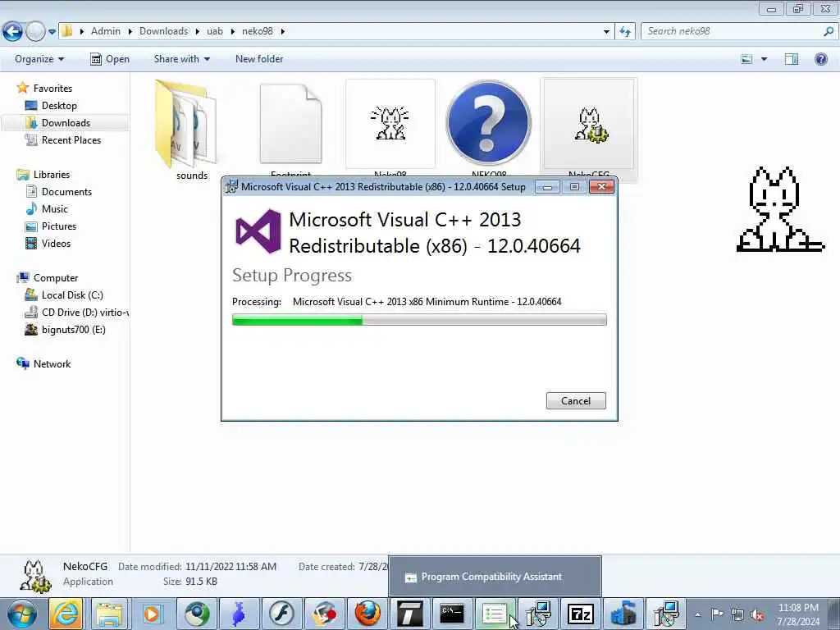Image resolution: width=840 pixels, height=630 pixels.
Task: Open the green checklist taskbar program
Action: pyautogui.click(x=495, y=614)
